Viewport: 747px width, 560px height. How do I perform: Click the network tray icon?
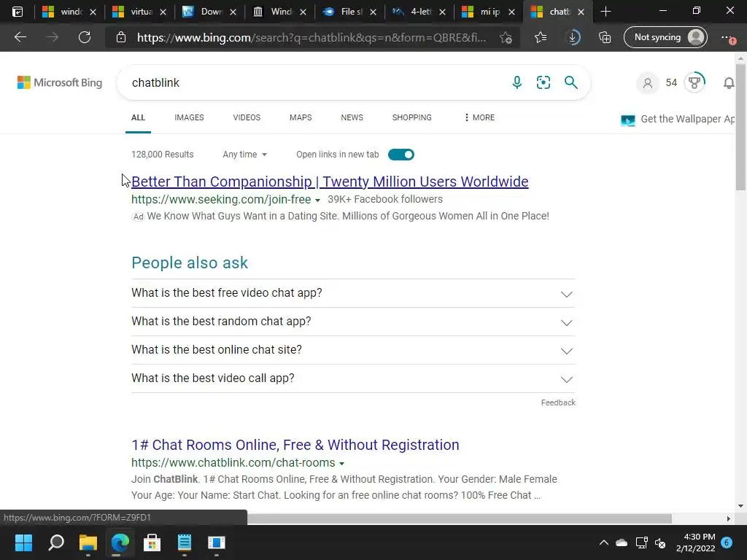(x=641, y=542)
